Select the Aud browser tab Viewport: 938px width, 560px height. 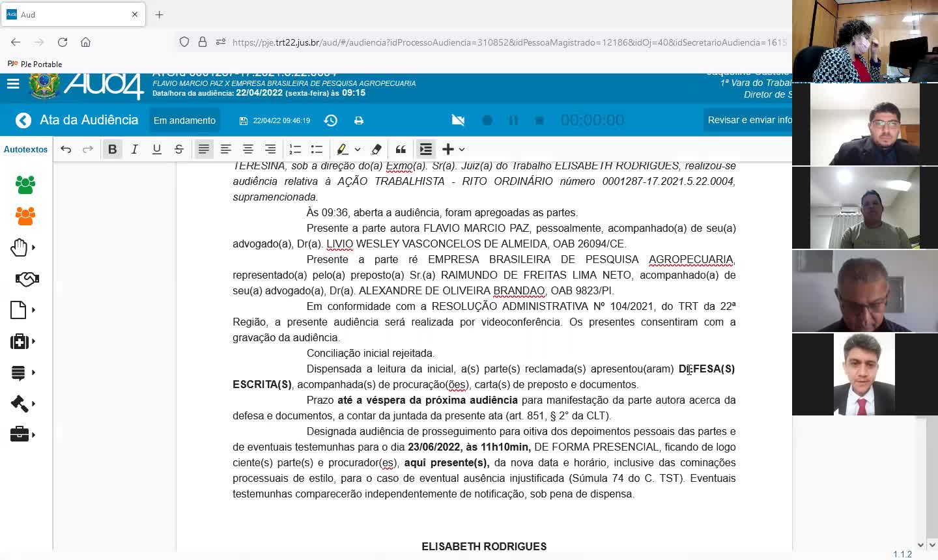coord(73,14)
